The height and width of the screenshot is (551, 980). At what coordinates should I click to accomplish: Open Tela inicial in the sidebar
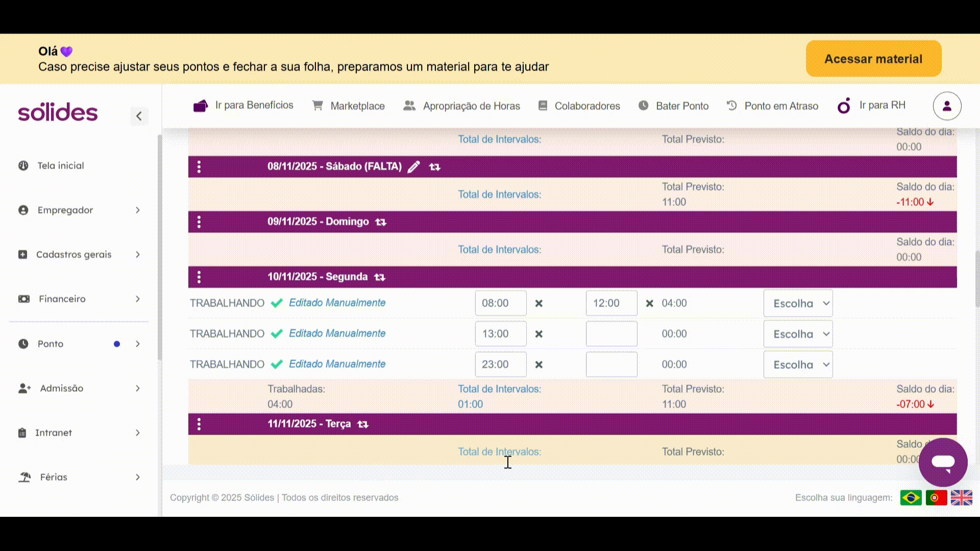pyautogui.click(x=60, y=166)
